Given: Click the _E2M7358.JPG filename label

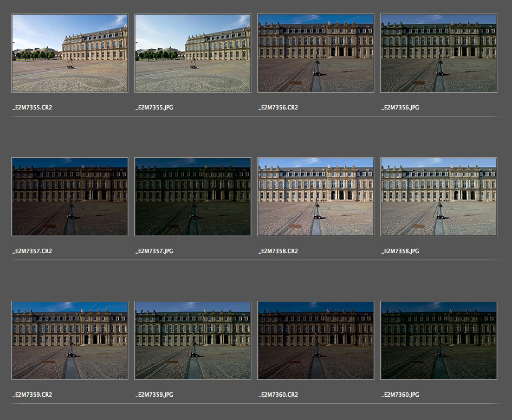Looking at the screenshot, I should pyautogui.click(x=400, y=251).
